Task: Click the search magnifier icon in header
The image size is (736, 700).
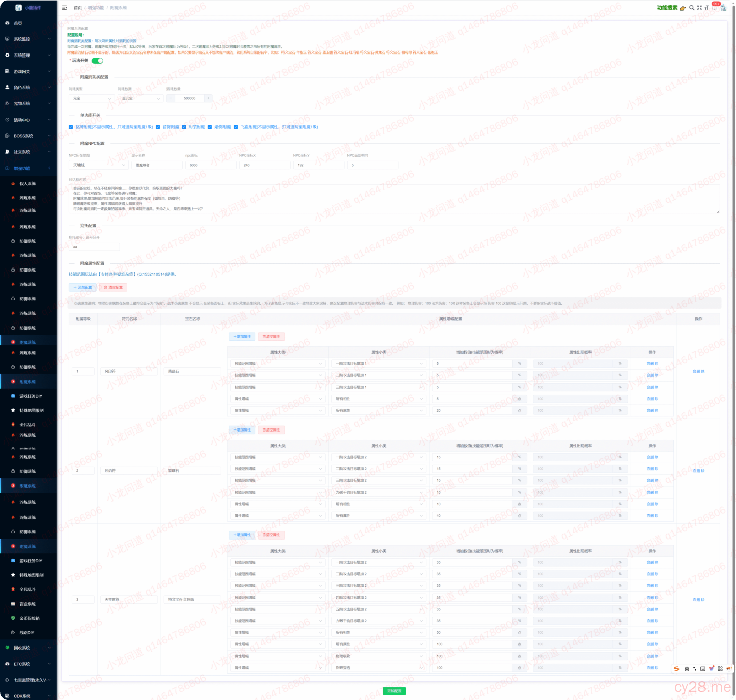Action: click(x=692, y=8)
